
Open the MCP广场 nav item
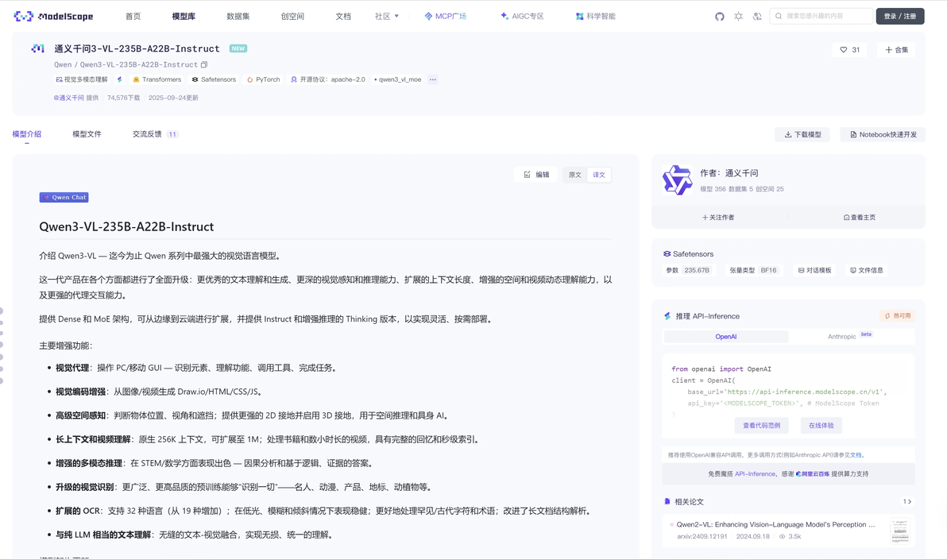[x=445, y=17]
